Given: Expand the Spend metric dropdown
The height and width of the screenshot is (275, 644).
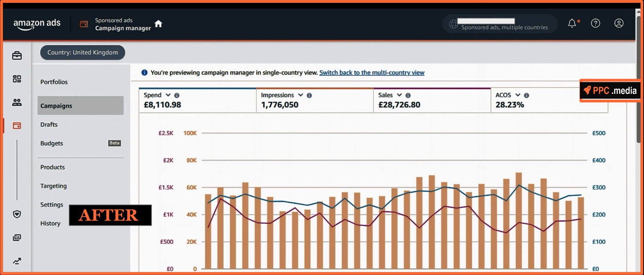Looking at the screenshot, I should 168,95.
